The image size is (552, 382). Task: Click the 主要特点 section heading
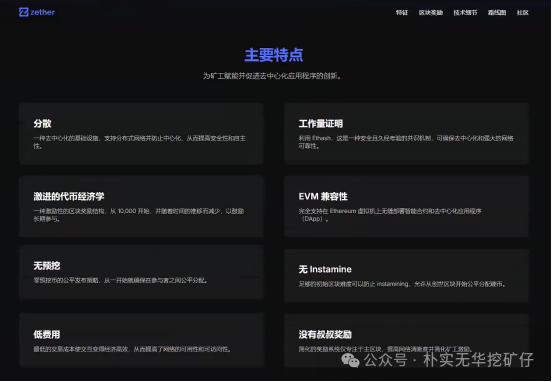pyautogui.click(x=274, y=55)
